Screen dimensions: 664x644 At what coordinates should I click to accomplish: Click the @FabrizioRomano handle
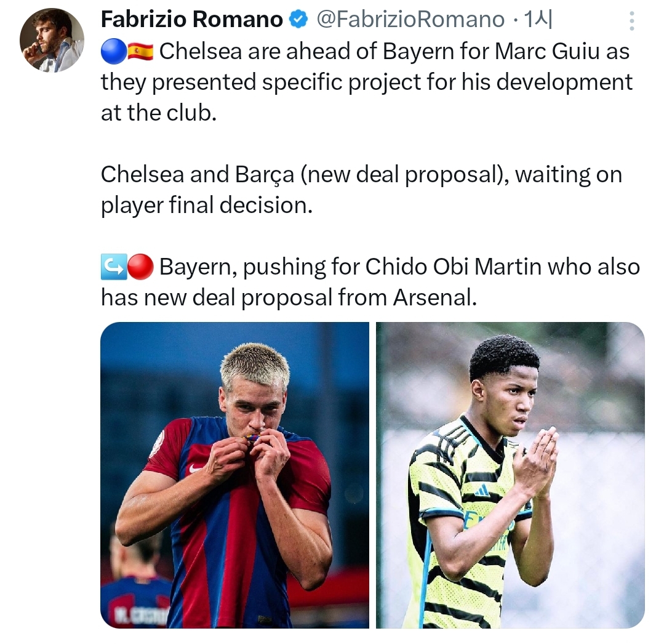(410, 20)
